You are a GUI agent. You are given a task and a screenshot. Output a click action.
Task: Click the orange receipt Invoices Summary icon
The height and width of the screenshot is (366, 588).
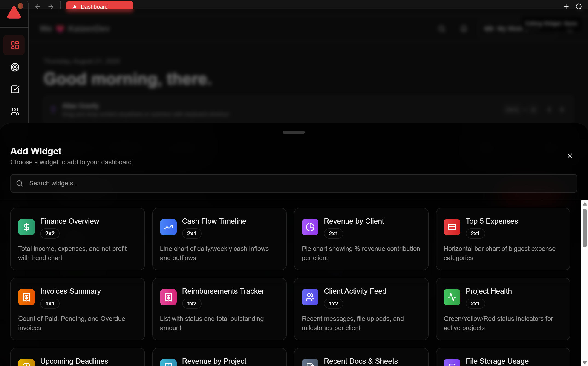coord(26,297)
